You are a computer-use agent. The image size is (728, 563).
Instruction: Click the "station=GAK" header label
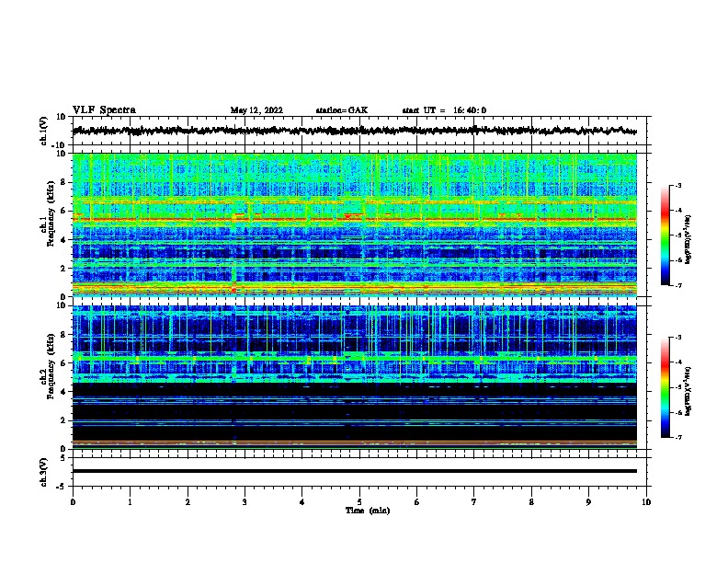342,110
